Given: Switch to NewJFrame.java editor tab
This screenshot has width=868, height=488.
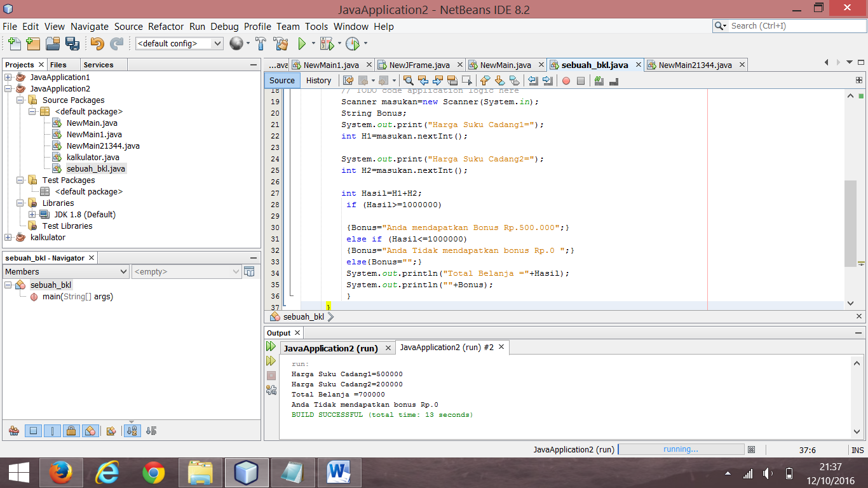Looking at the screenshot, I should click(419, 65).
